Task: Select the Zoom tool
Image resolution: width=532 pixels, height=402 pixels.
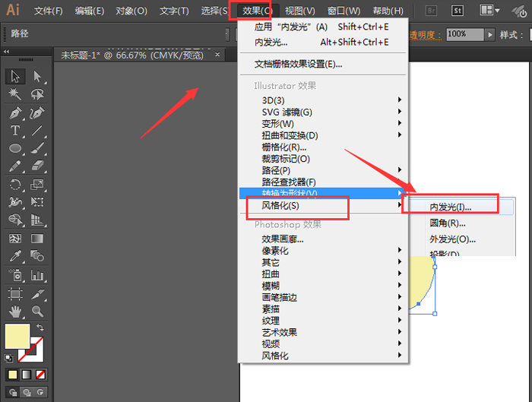Action: tap(37, 312)
